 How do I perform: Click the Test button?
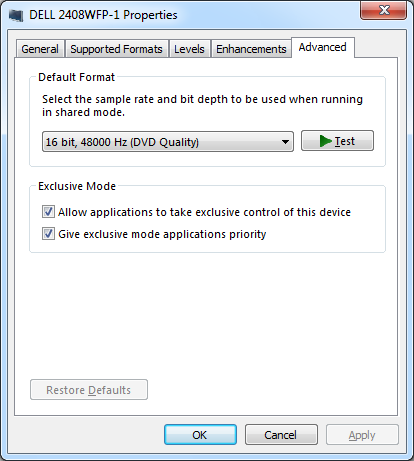click(x=337, y=141)
